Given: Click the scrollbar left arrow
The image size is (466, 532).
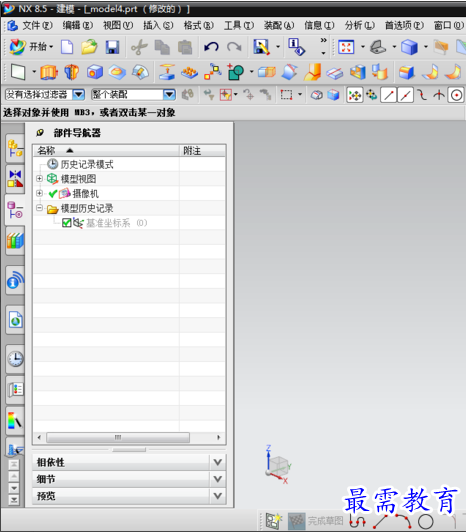Looking at the screenshot, I should pyautogui.click(x=39, y=437).
